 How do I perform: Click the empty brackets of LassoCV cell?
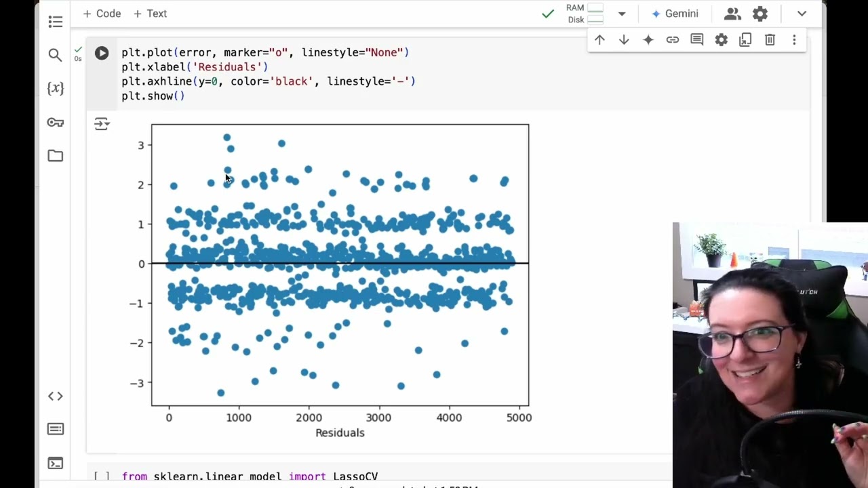pos(101,476)
